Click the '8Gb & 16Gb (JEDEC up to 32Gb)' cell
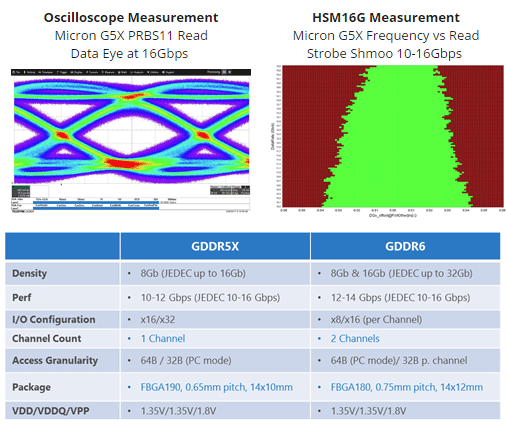The image size is (507, 427). pos(405,273)
